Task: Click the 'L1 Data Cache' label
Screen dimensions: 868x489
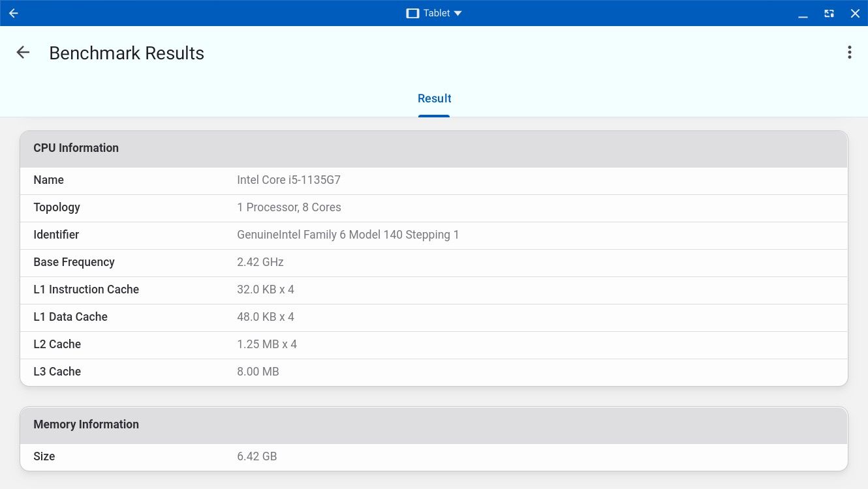Action: (70, 317)
